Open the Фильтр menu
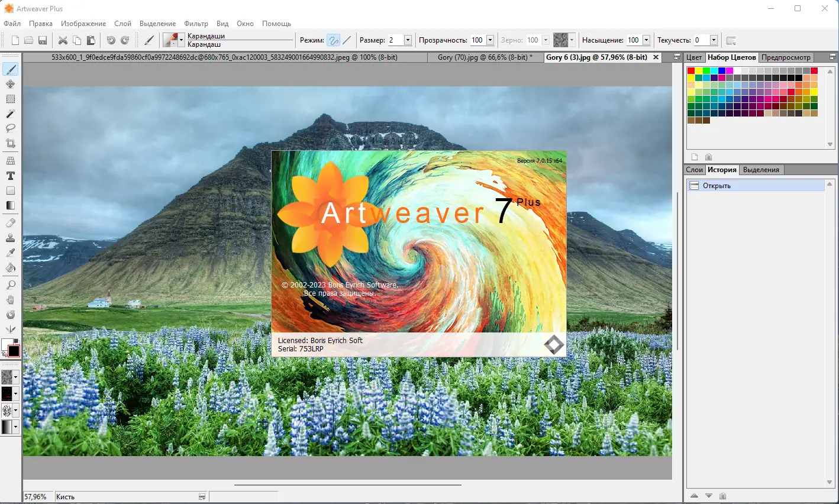This screenshot has width=839, height=504. [x=196, y=24]
